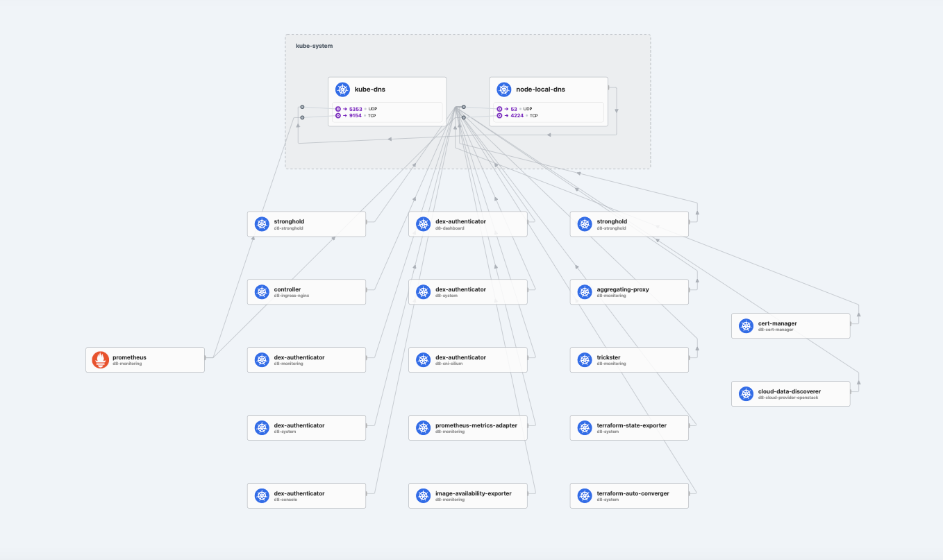Select dex-authenticator in d8-cni-cilium namespace
The height and width of the screenshot is (560, 943).
tap(467, 360)
